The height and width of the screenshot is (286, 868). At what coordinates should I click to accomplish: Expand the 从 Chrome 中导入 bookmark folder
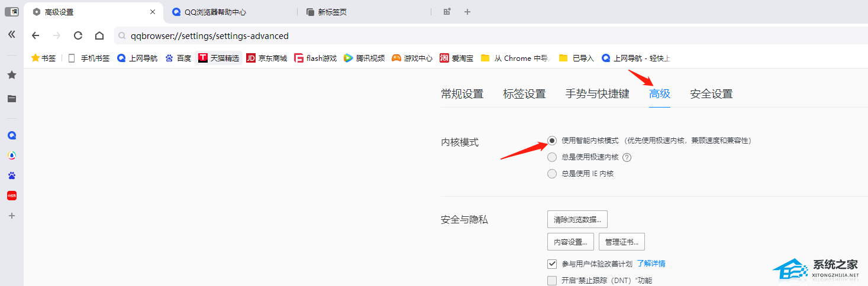tap(515, 58)
